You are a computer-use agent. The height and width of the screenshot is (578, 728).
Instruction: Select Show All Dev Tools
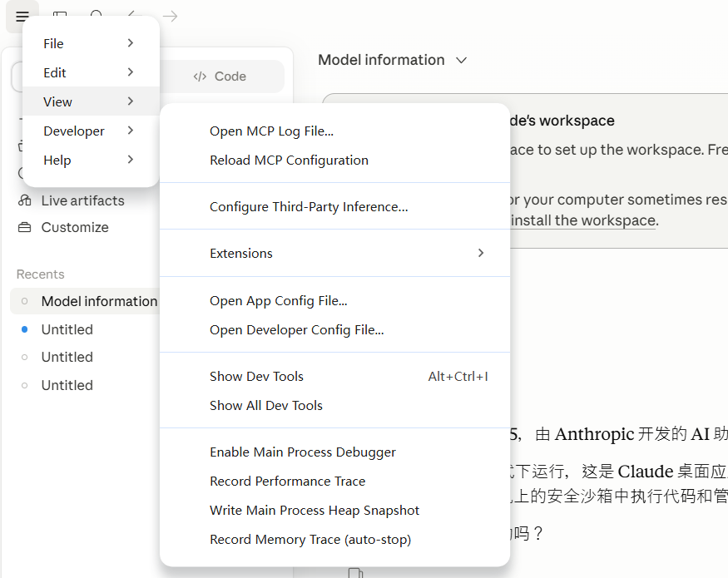point(334,405)
